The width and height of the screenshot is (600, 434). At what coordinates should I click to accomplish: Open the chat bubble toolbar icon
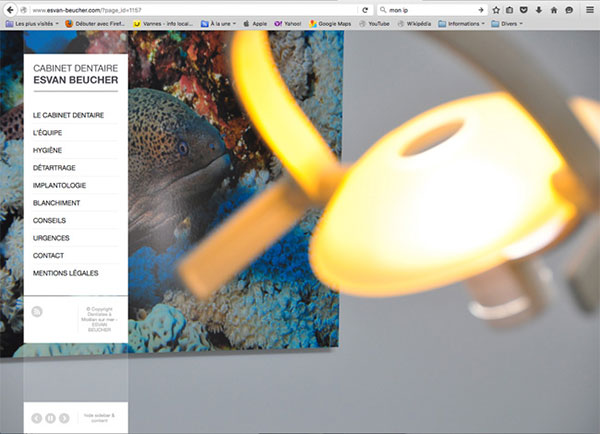click(x=569, y=10)
